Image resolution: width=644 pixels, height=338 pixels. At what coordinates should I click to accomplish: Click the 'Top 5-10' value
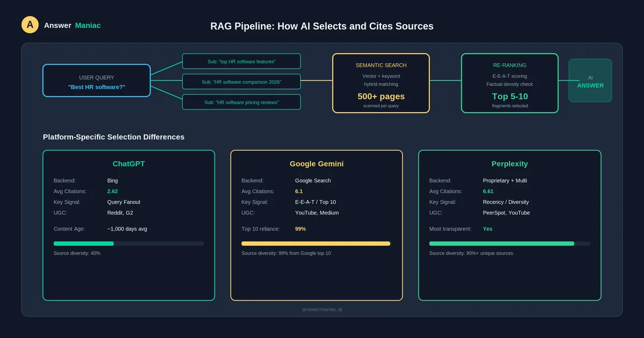pos(510,97)
